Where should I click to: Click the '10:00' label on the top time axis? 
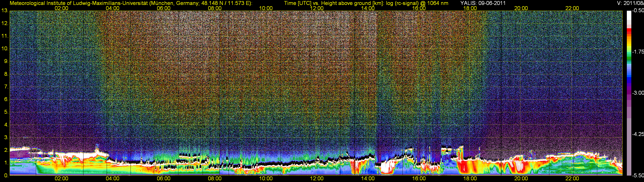(x=266, y=8)
